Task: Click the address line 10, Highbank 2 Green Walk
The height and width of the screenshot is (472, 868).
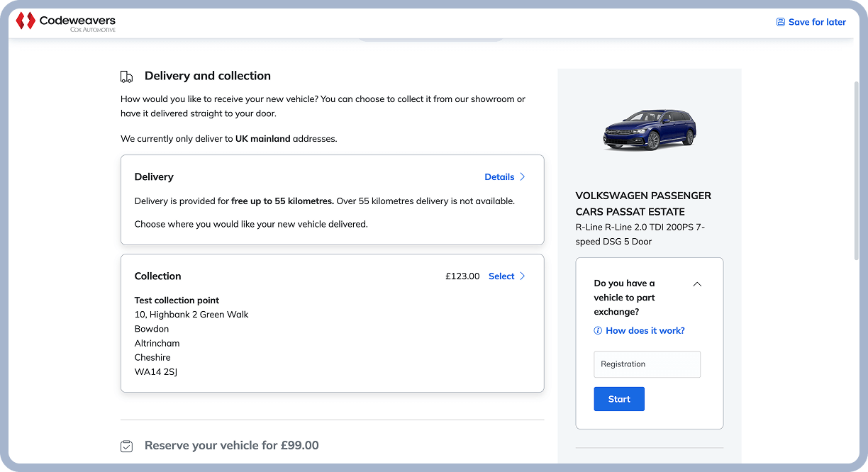Action: [x=191, y=315]
